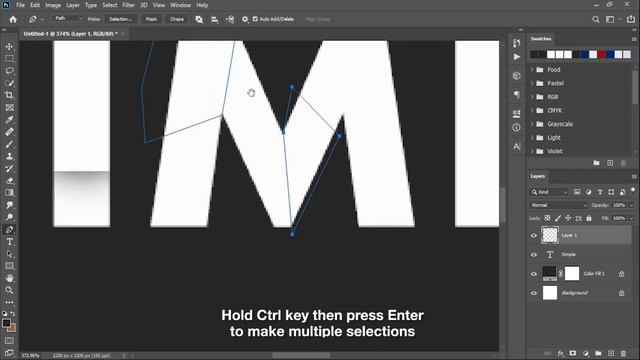Select the Lasso tool
This screenshot has height=360, width=640.
(x=9, y=71)
